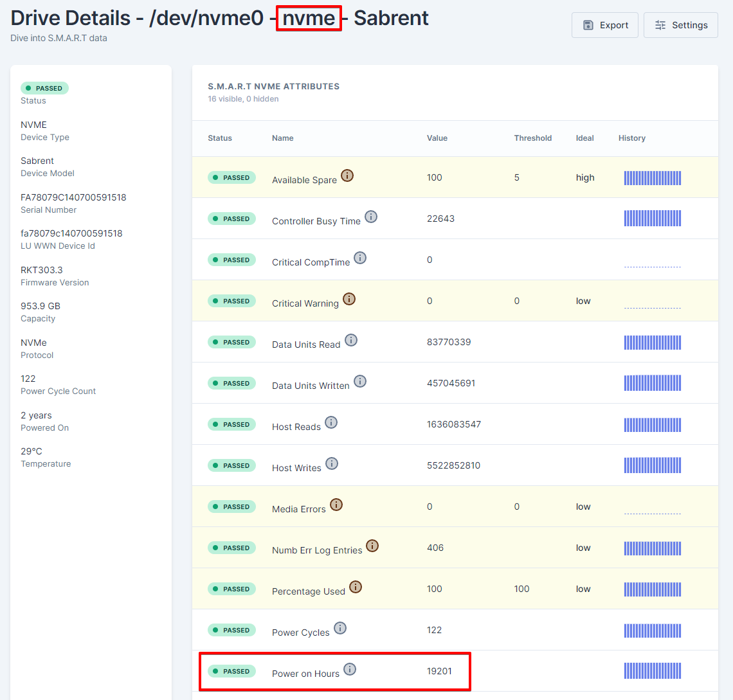The height and width of the screenshot is (700, 733).
Task: Export the drive details data
Action: (604, 25)
